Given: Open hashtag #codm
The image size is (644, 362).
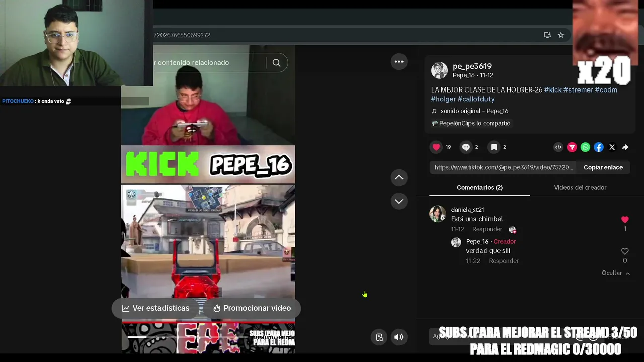Looking at the screenshot, I should click(606, 90).
